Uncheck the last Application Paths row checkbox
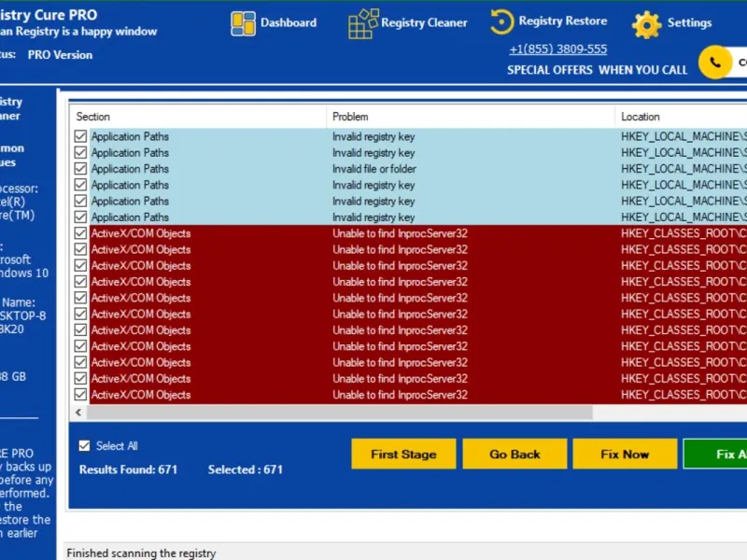747x560 pixels. tap(80, 217)
